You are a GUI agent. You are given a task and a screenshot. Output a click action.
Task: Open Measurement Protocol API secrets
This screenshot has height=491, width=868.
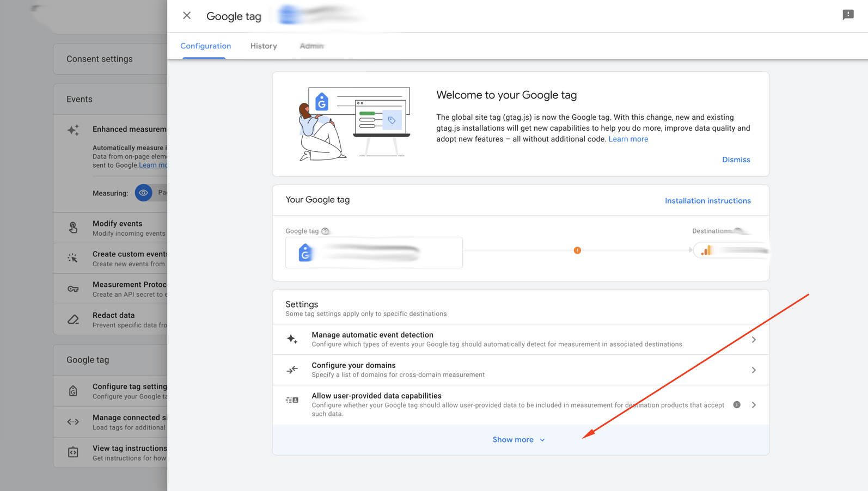(110, 289)
